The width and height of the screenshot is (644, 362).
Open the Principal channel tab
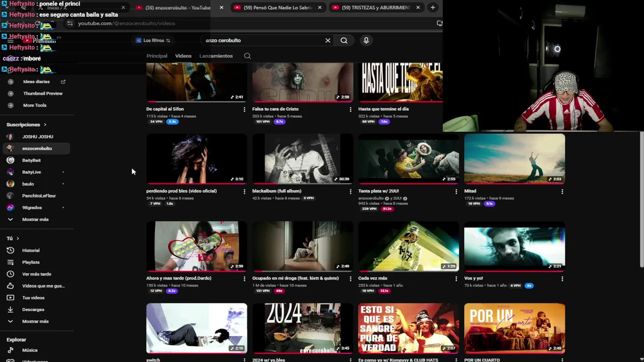156,56
